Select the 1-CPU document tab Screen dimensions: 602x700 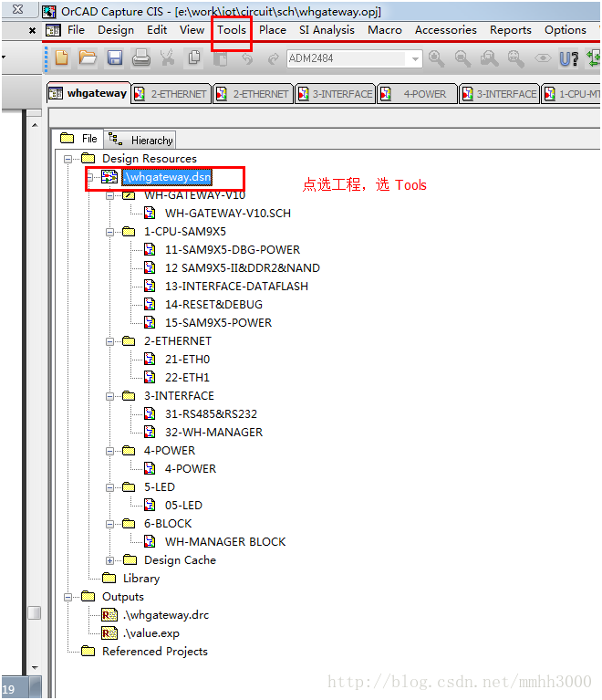point(571,94)
